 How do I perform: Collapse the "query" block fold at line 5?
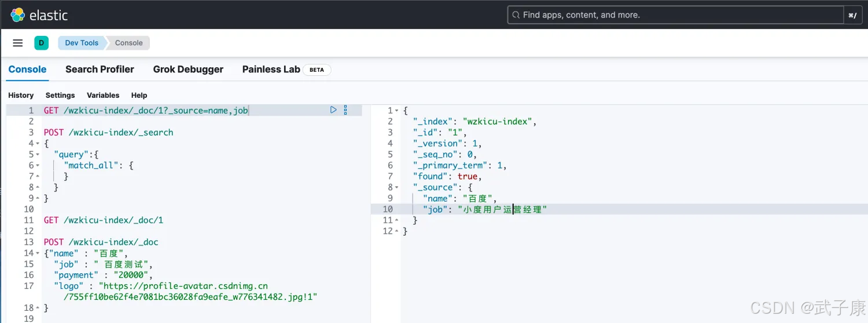(38, 155)
